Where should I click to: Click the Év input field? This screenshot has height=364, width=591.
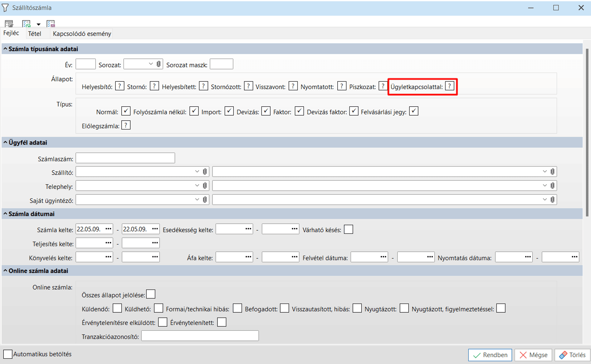[86, 64]
